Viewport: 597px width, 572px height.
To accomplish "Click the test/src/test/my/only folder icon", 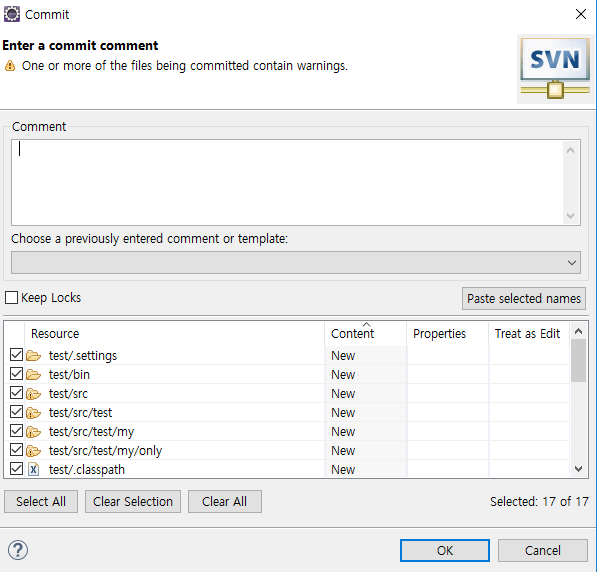I will tap(34, 451).
